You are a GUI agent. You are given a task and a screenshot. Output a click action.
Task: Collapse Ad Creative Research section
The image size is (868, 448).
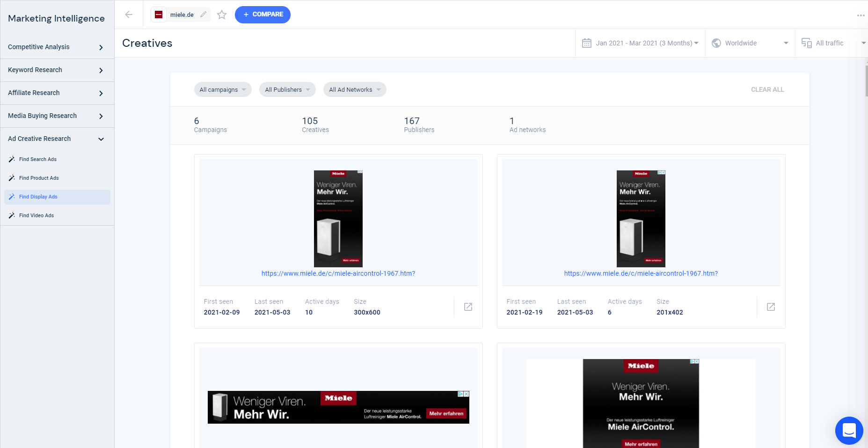pos(57,139)
